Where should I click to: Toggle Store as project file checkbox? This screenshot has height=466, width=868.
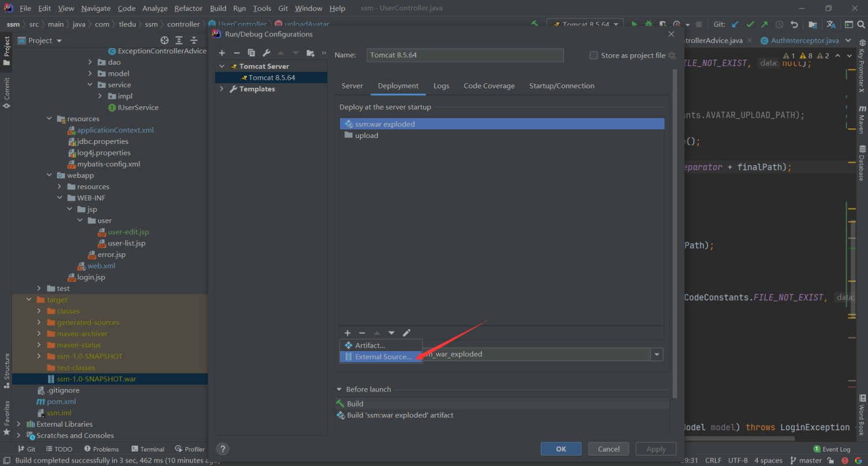click(593, 55)
